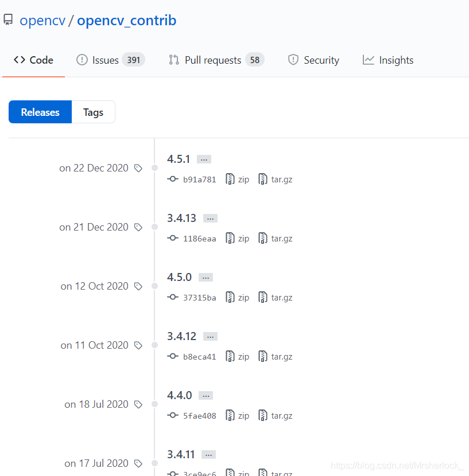469x476 pixels.
Task: Open commit 1186eaa
Action: (199, 239)
